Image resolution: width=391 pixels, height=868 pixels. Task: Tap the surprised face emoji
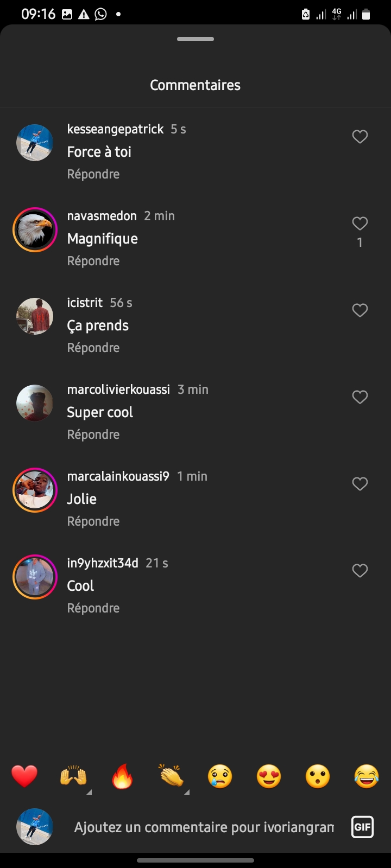[318, 776]
